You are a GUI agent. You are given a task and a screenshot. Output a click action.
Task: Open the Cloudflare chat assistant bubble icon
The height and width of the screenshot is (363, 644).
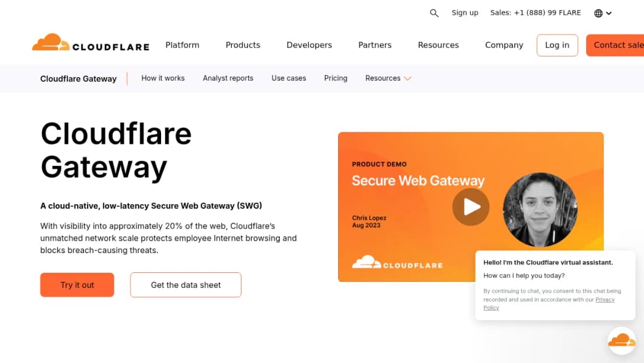tap(622, 340)
